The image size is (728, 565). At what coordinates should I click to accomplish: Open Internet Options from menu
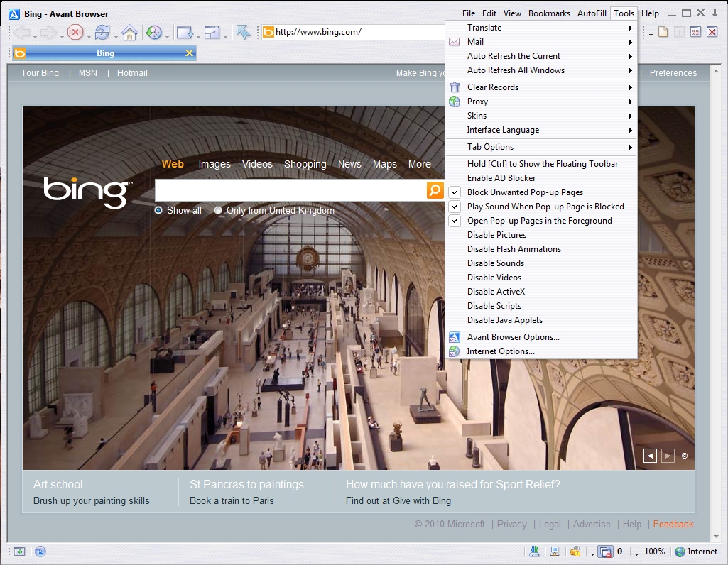point(541,351)
